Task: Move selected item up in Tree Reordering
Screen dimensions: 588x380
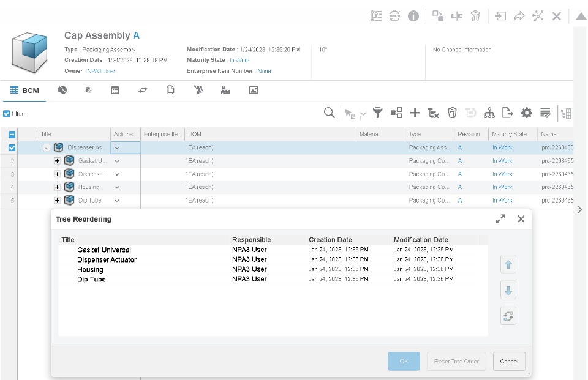Action: click(x=508, y=264)
